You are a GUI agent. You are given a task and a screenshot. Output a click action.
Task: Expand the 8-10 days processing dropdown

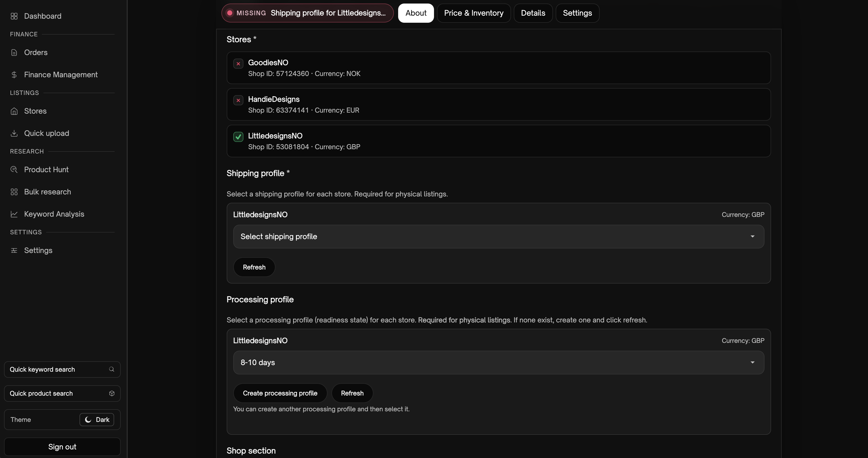(x=498, y=363)
